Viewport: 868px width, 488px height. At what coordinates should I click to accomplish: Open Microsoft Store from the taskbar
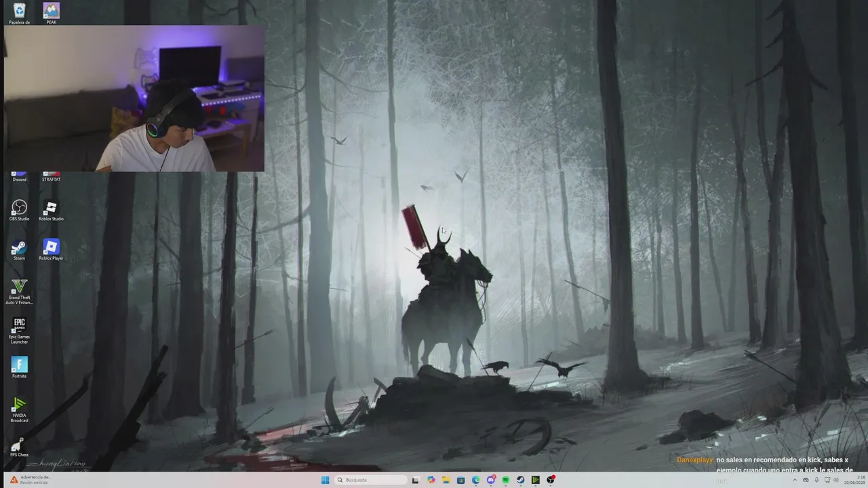pyautogui.click(x=461, y=480)
